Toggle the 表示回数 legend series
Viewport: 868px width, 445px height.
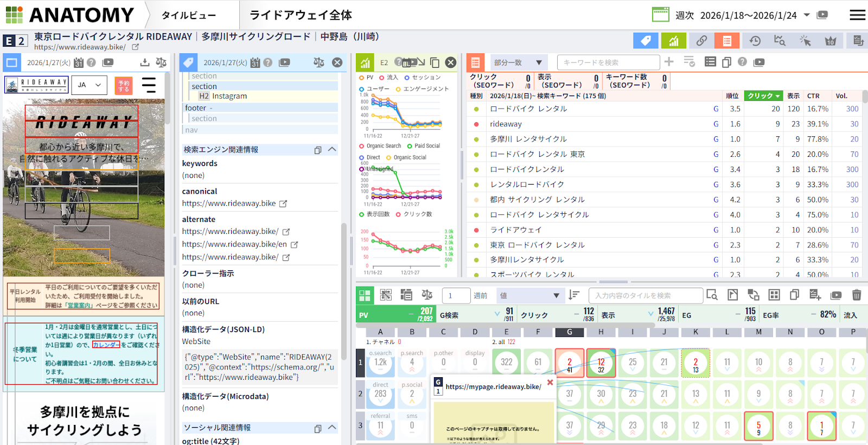pos(374,214)
